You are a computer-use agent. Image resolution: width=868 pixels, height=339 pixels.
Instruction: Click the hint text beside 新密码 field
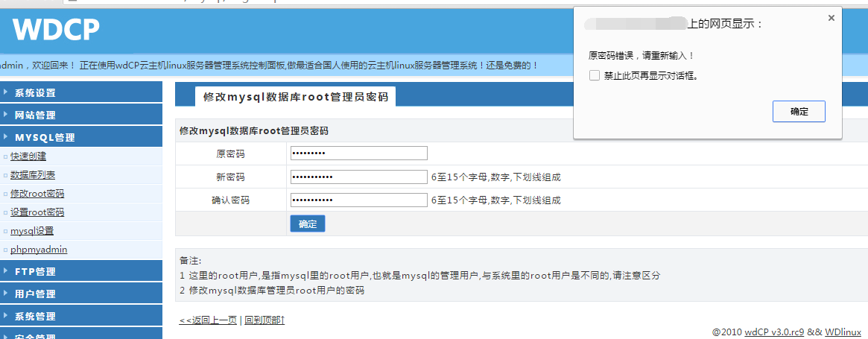[496, 177]
